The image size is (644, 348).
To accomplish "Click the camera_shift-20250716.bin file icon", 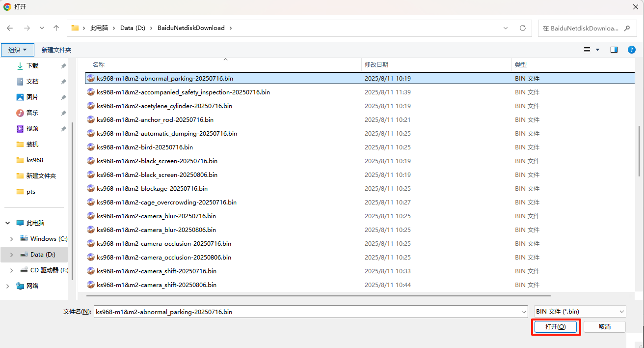I will point(91,271).
